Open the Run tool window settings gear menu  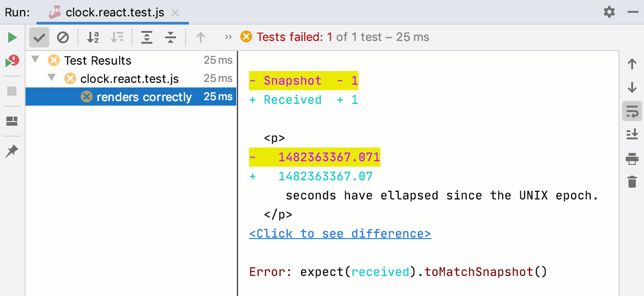pyautogui.click(x=609, y=12)
